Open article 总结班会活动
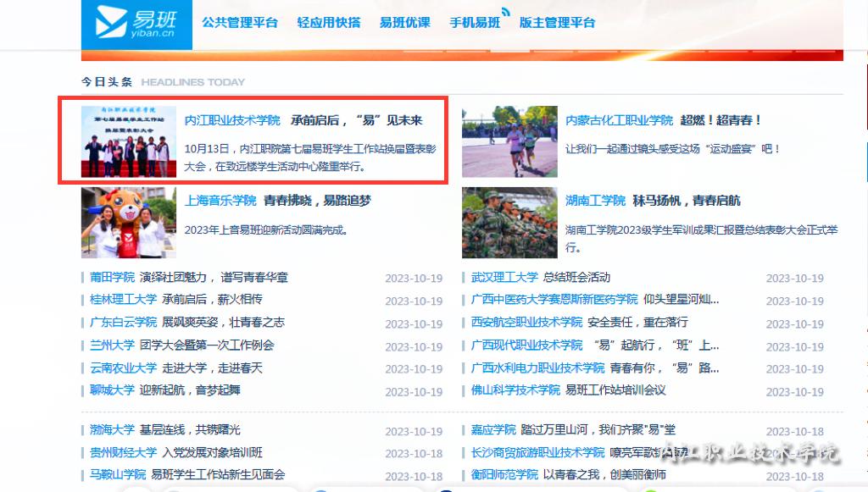The height and width of the screenshot is (492, 868). 576,278
